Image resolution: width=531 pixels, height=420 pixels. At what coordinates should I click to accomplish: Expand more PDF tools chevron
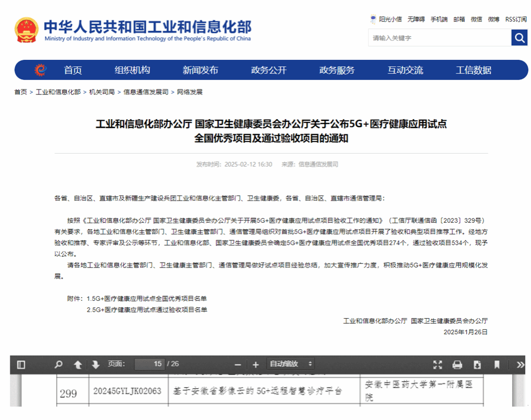520,364
